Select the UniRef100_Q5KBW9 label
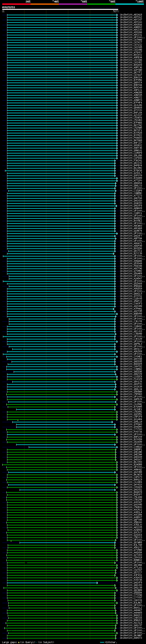The width and height of the screenshot is (146, 644). (x=131, y=392)
